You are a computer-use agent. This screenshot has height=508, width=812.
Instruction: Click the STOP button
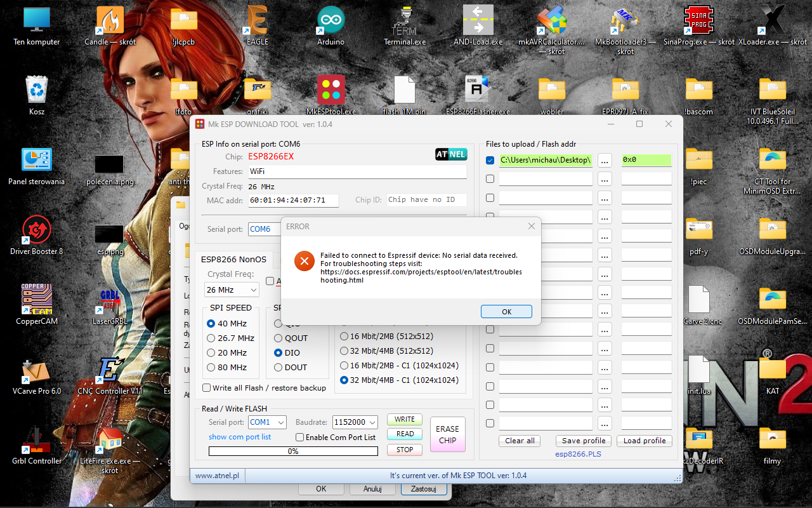[x=405, y=450]
